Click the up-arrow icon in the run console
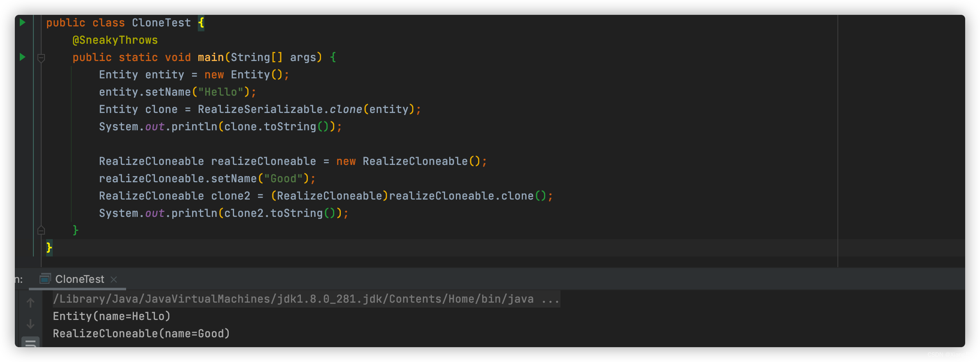 (30, 303)
